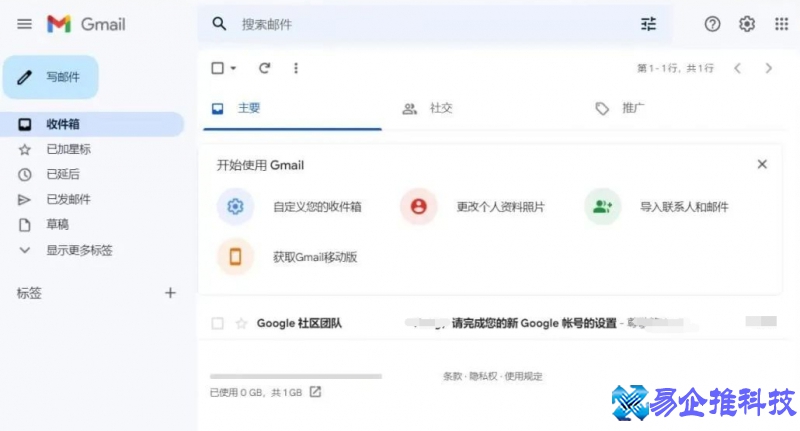
Task: Click the search magnifier icon
Action: [x=219, y=23]
